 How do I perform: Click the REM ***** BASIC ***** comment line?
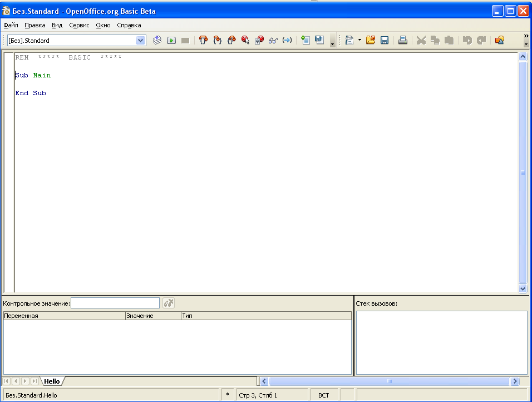68,57
